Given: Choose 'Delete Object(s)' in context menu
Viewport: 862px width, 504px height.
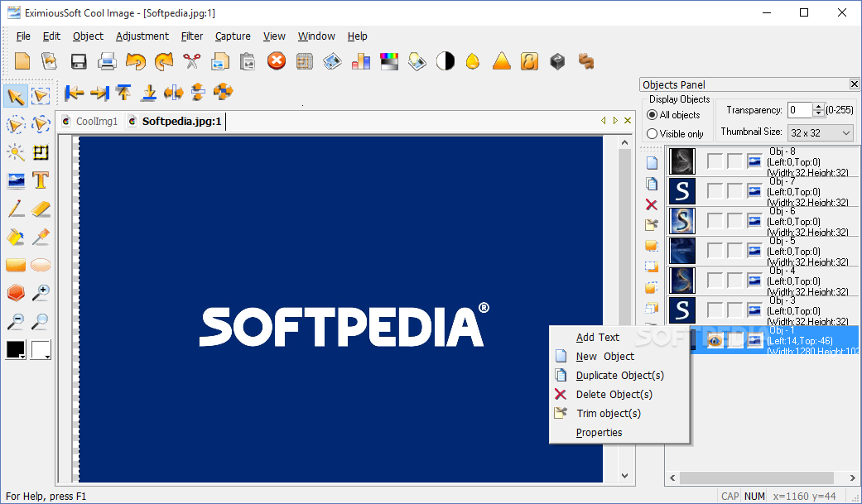Looking at the screenshot, I should point(619,394).
